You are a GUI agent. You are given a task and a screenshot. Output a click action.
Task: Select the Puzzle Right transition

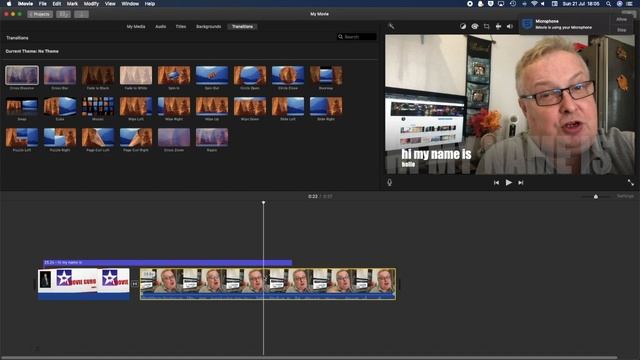60,138
